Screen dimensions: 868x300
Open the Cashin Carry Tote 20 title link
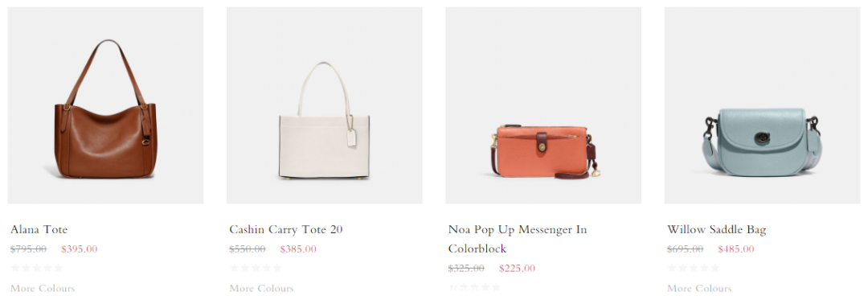[285, 229]
